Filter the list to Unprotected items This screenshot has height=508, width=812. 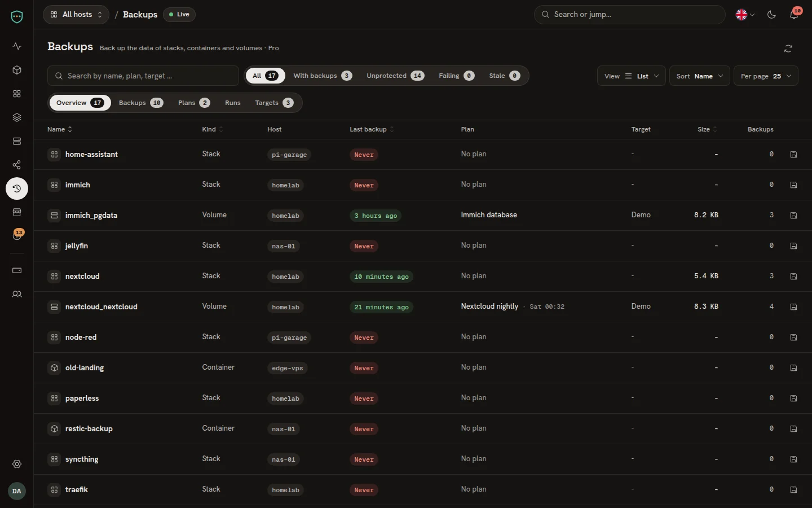(395, 76)
